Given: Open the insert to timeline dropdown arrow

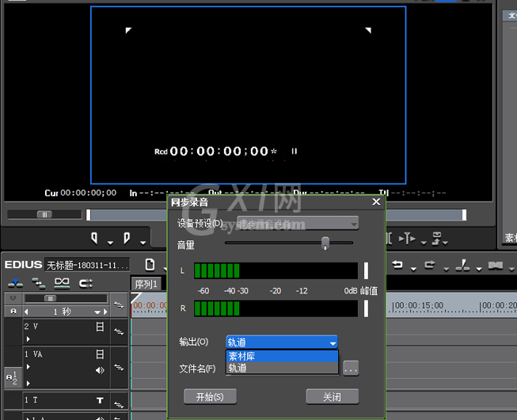Looking at the screenshot, I should [x=424, y=243].
